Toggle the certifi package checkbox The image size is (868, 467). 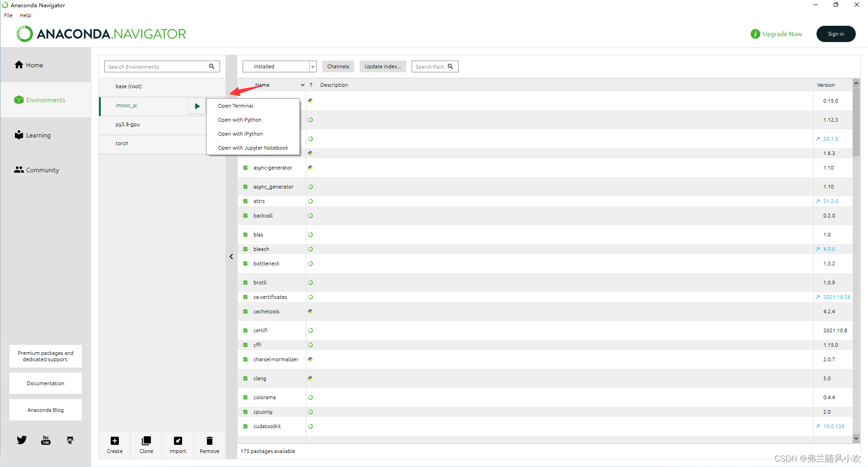pos(245,330)
